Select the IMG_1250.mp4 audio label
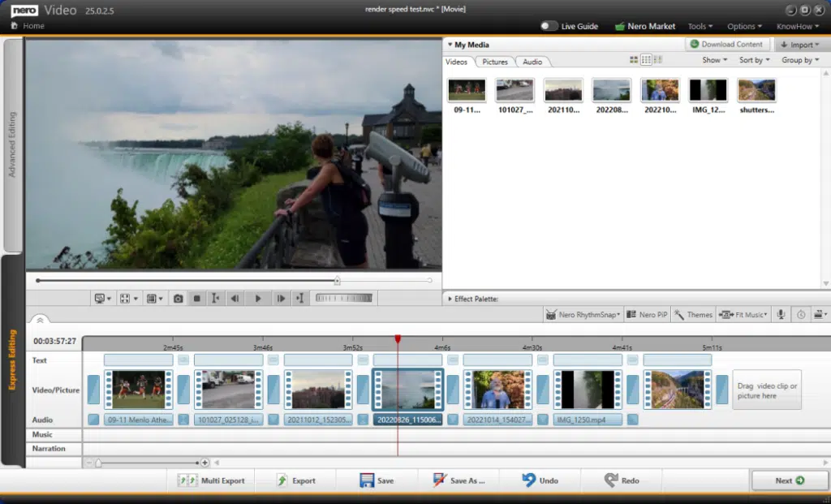The height and width of the screenshot is (504, 831). [x=588, y=420]
